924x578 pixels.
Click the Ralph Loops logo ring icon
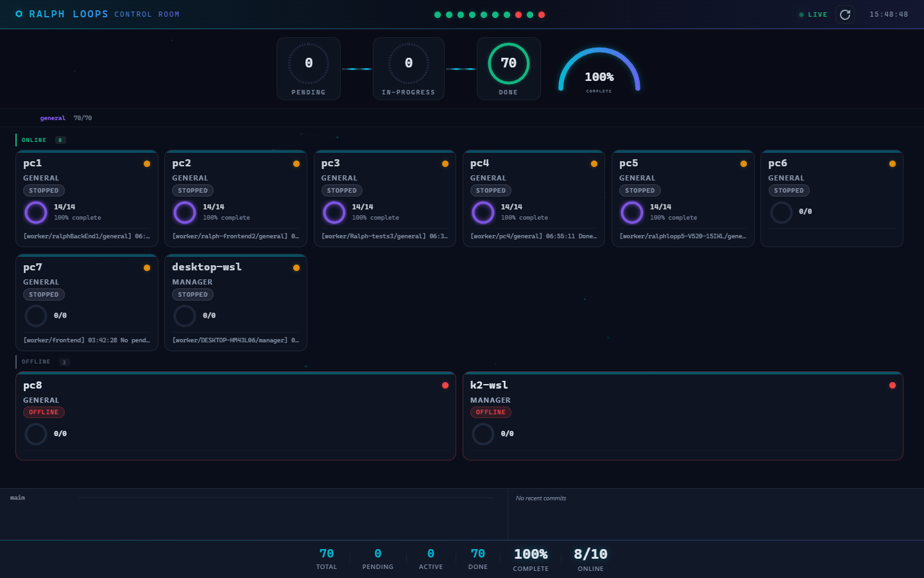(x=19, y=14)
